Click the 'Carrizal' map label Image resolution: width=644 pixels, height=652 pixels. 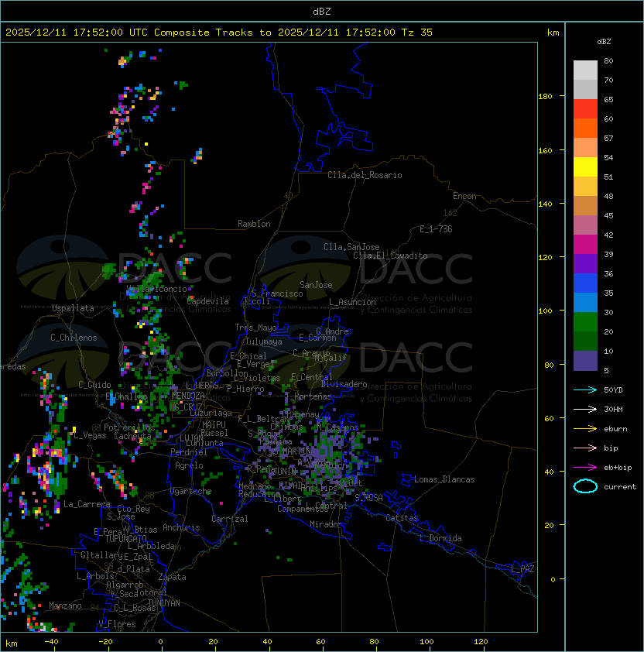point(230,519)
